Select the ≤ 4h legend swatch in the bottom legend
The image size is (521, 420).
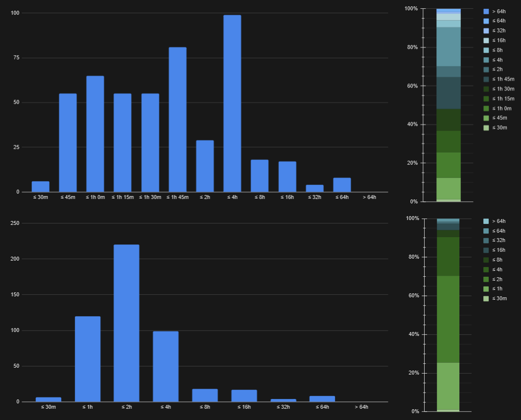tap(486, 270)
